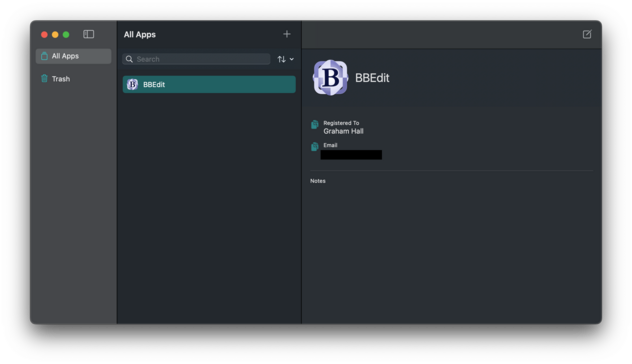Click the Notes label
Image resolution: width=632 pixels, height=364 pixels.
(x=318, y=181)
